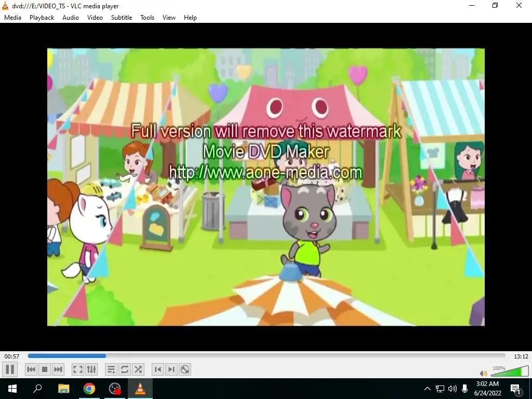Seek in the playback progress bar
Image resolution: width=532 pixels, height=399 pixels.
(x=267, y=356)
